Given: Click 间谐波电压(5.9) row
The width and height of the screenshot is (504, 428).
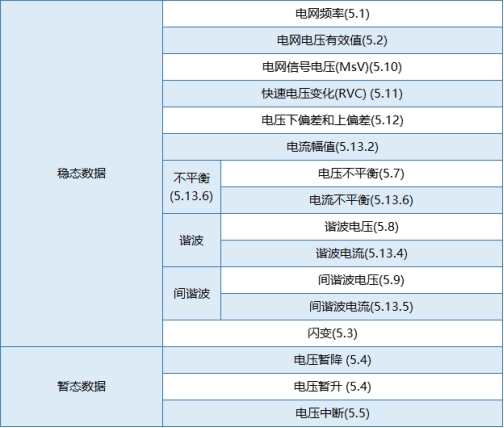Looking at the screenshot, I should [x=362, y=280].
